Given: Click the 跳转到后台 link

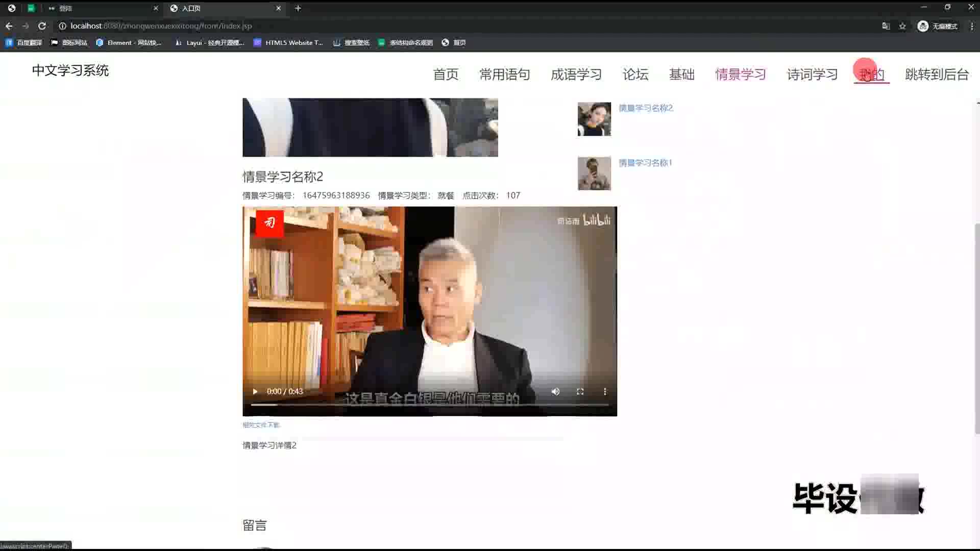Looking at the screenshot, I should tap(937, 74).
